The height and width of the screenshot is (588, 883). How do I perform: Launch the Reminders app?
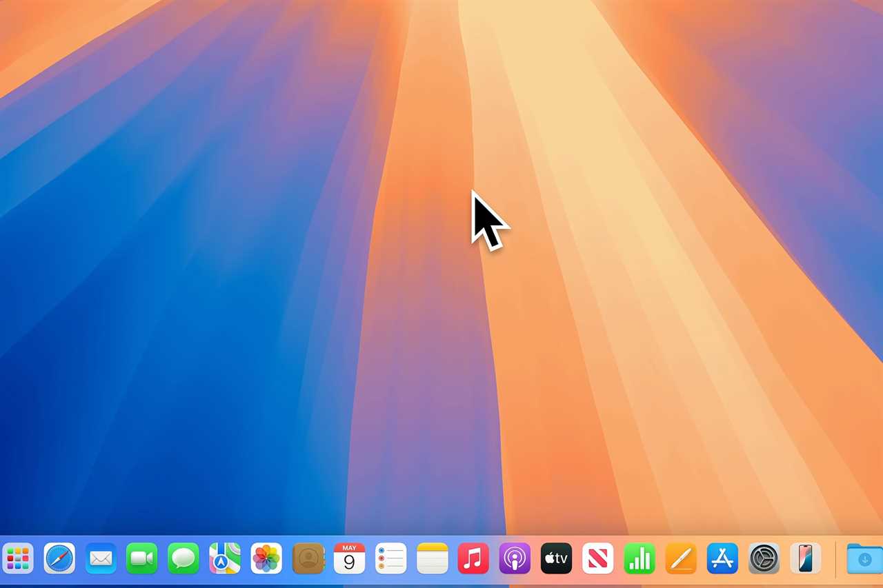390,558
